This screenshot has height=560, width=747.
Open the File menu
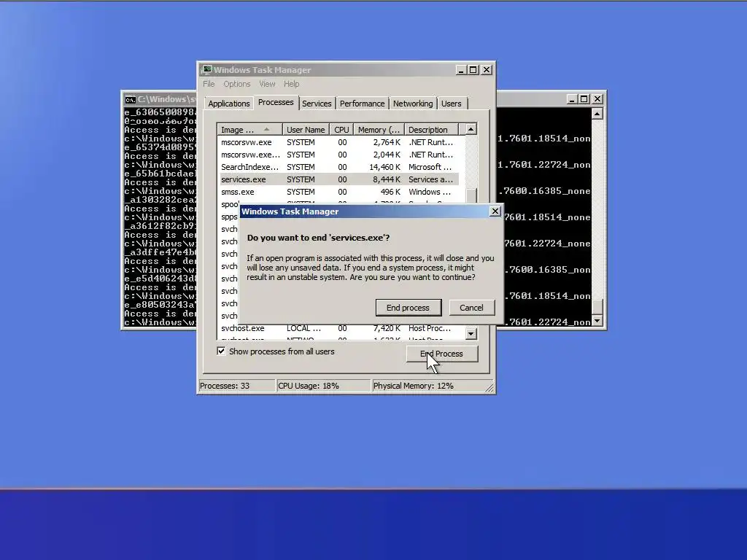(209, 84)
